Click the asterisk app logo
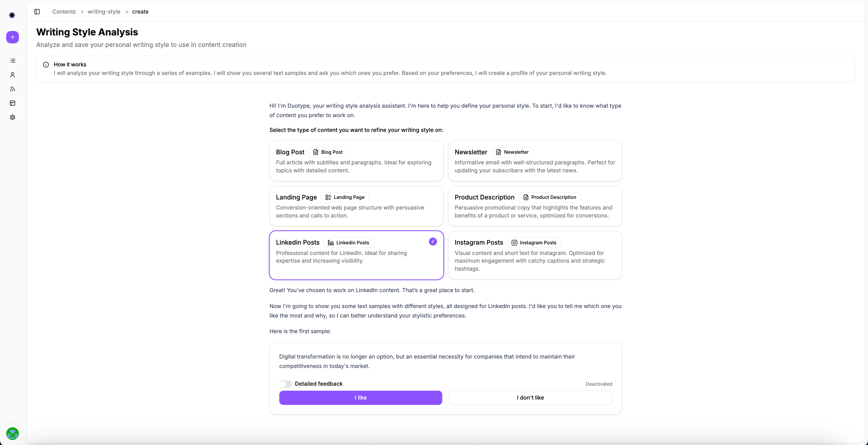 tap(12, 15)
